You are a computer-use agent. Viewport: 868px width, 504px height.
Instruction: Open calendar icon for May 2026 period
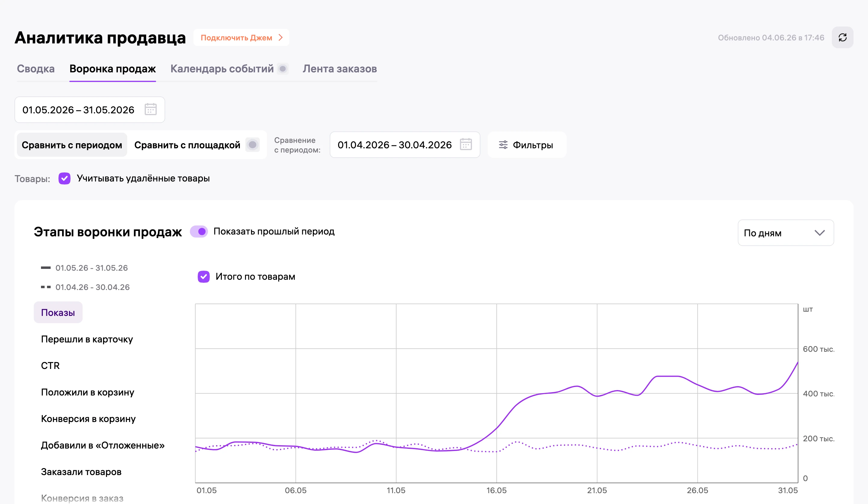point(150,109)
